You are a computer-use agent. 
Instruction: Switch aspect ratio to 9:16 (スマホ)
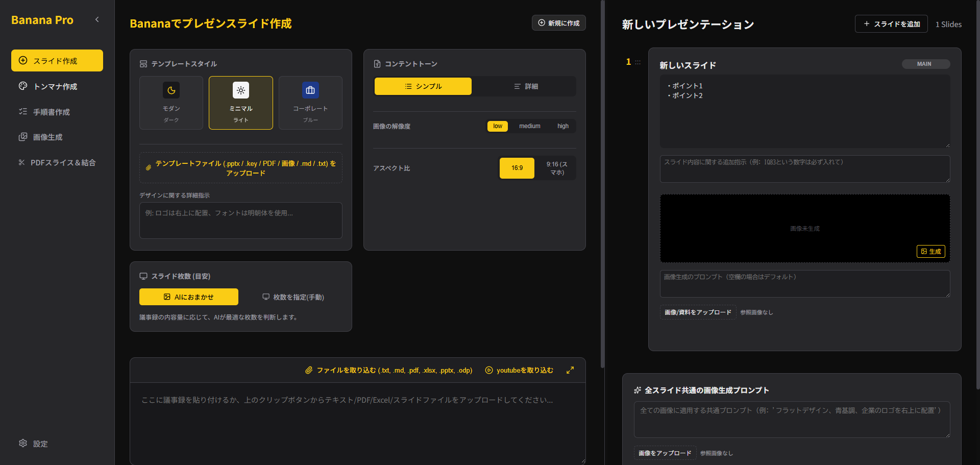point(556,168)
